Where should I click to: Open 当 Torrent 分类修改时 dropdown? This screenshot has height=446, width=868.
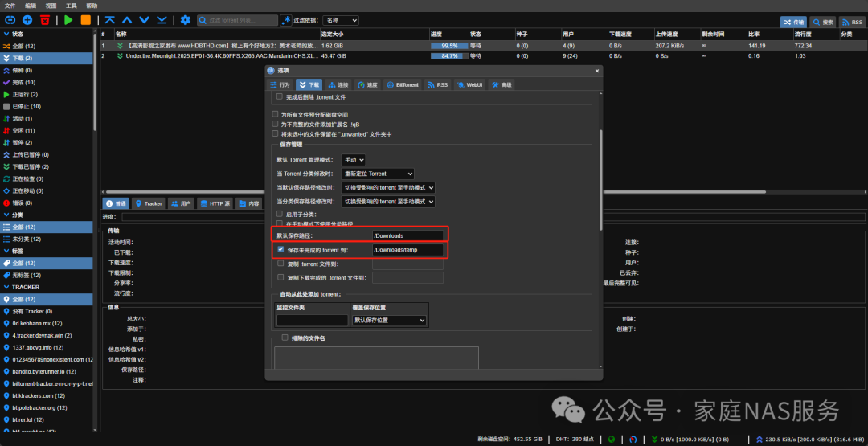click(378, 174)
